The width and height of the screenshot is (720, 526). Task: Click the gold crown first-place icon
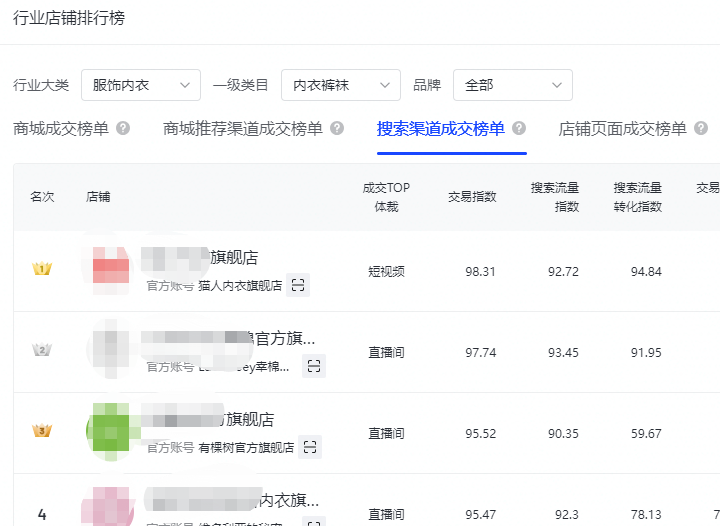(41, 269)
